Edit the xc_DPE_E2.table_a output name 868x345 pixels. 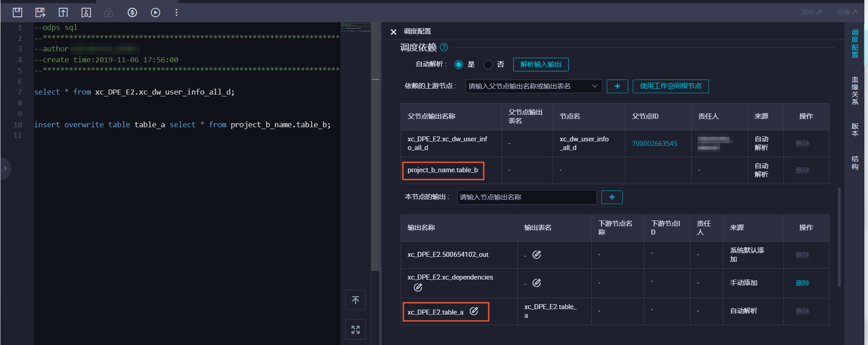[474, 311]
